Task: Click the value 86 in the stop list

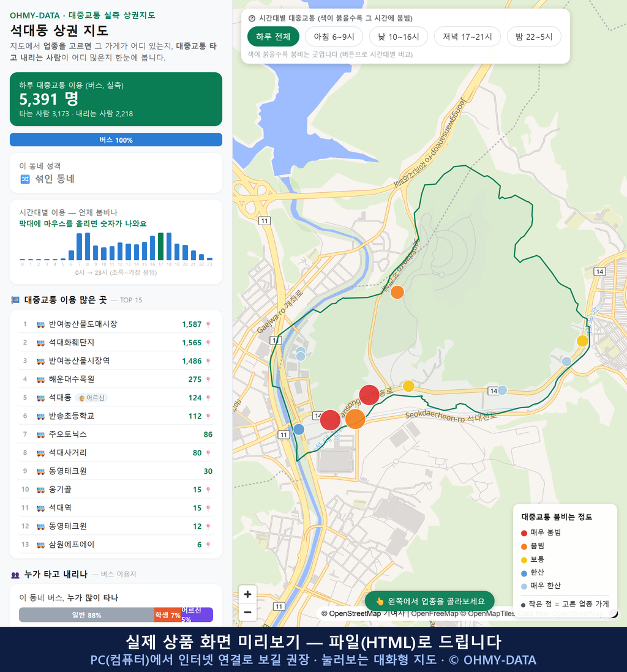Action: tap(208, 435)
